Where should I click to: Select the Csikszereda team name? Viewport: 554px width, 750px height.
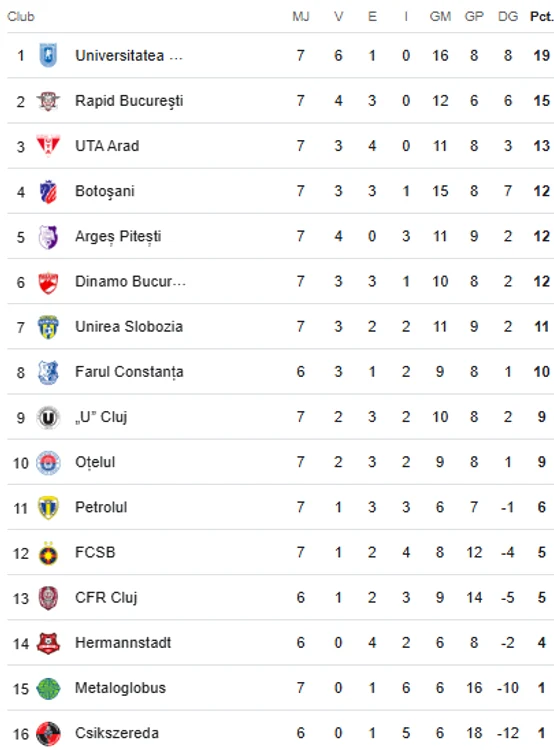pos(117,733)
